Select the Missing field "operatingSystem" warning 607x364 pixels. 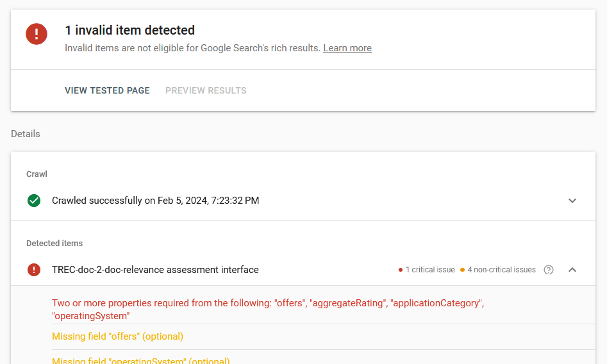[140, 360]
